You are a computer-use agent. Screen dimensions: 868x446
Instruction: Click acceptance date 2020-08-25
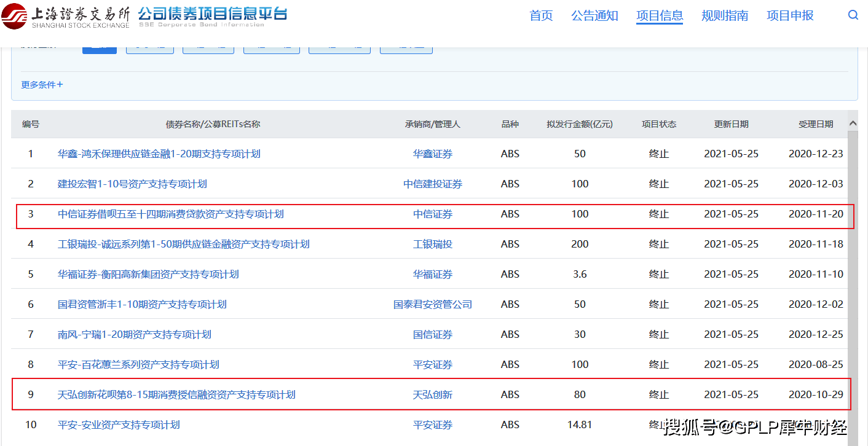coord(816,364)
